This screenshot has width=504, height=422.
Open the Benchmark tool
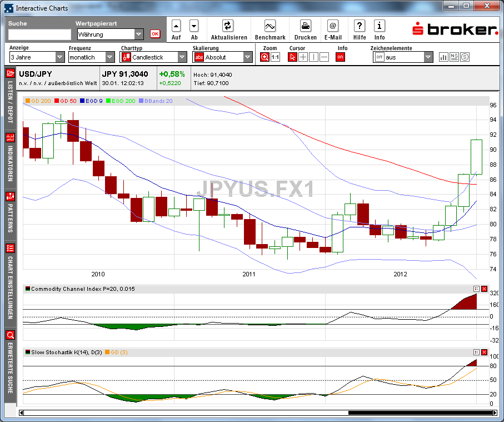tap(270, 26)
